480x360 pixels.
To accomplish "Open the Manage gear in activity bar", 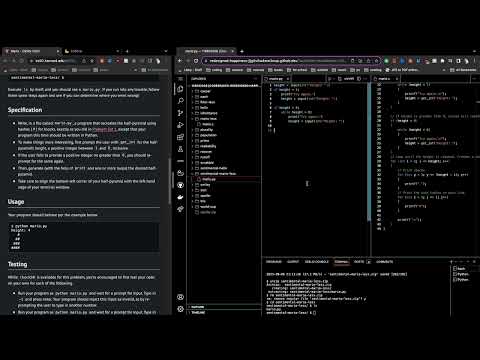I will pos(180,309).
